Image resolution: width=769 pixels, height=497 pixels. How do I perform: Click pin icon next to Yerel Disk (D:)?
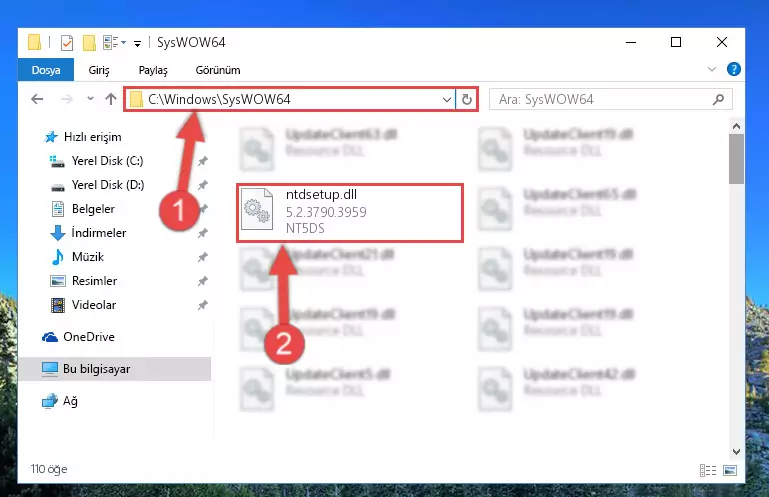(203, 185)
